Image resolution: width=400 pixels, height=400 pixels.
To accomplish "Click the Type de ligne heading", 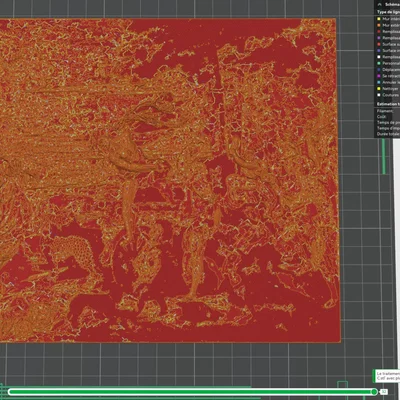I will pos(388,12).
